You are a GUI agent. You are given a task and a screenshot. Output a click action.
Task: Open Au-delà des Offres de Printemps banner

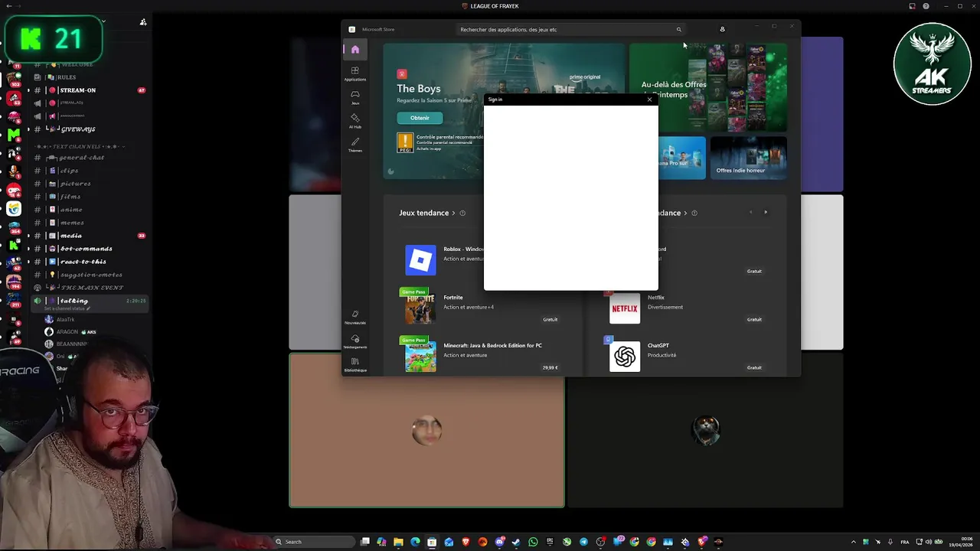pos(708,87)
